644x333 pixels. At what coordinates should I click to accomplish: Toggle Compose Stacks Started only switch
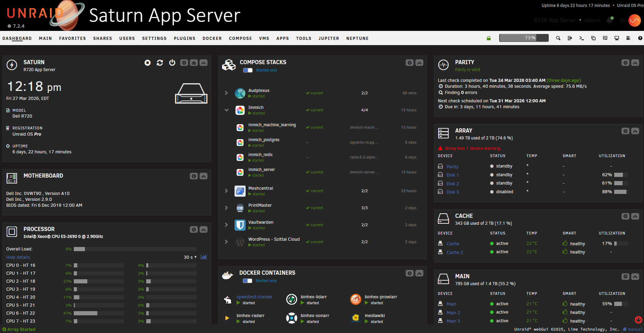click(248, 70)
